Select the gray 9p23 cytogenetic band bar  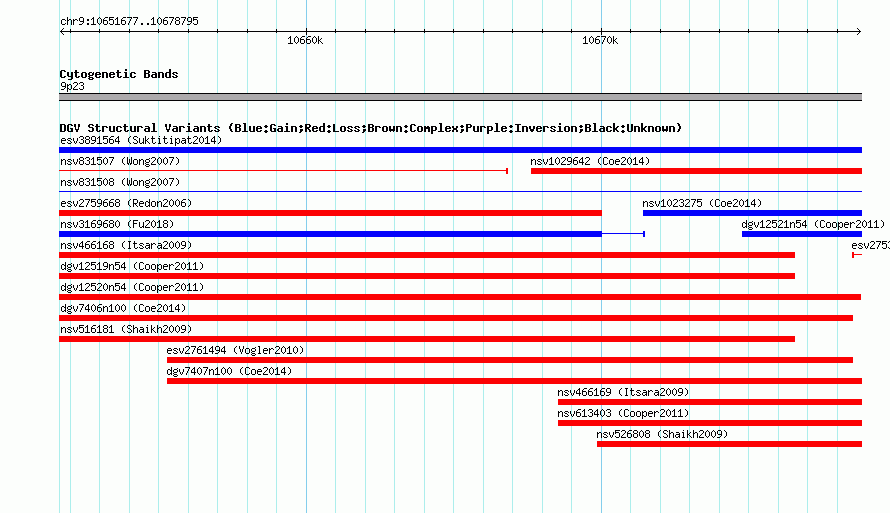[x=460, y=97]
